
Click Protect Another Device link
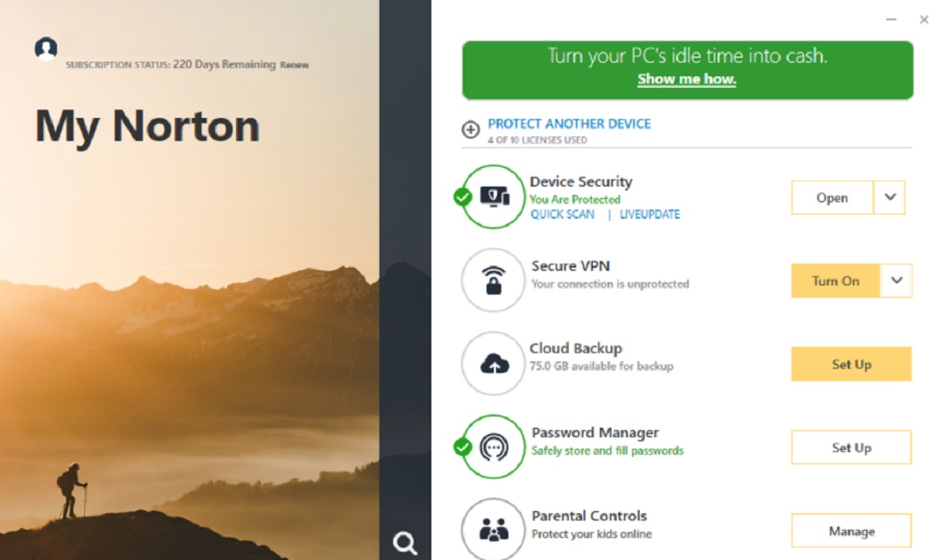pyautogui.click(x=569, y=124)
